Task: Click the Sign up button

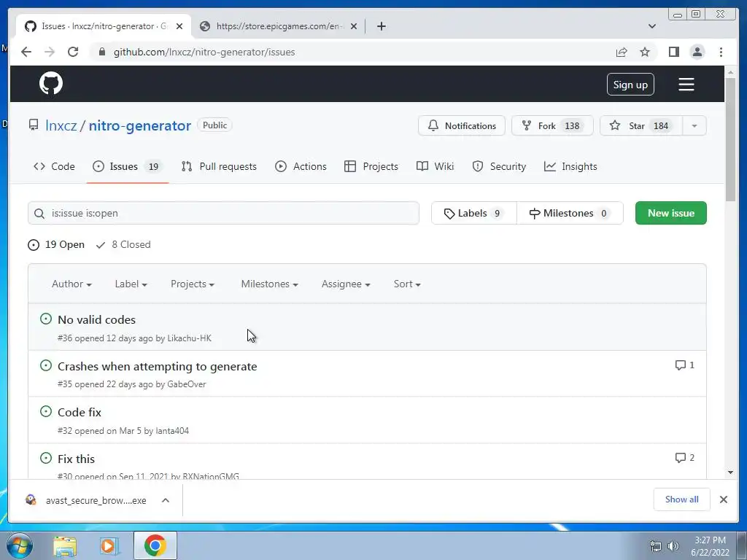Action: [630, 85]
